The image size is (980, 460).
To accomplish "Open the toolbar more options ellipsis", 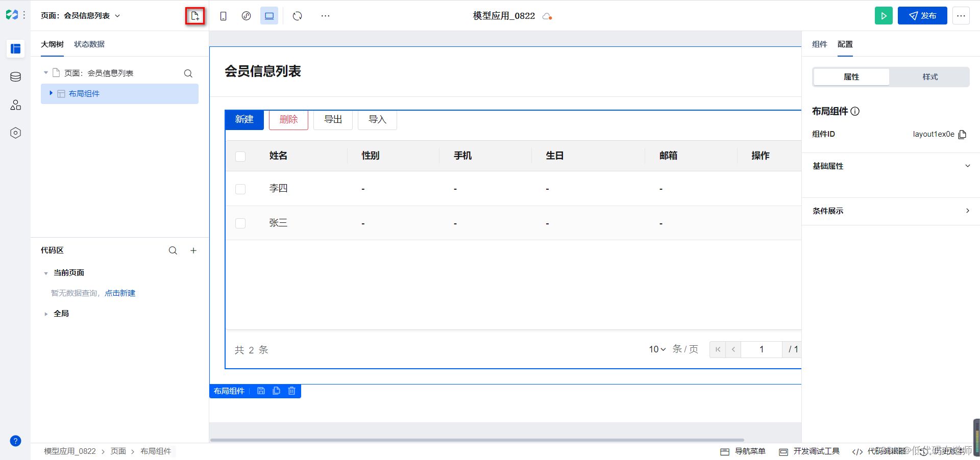I will click(x=325, y=16).
